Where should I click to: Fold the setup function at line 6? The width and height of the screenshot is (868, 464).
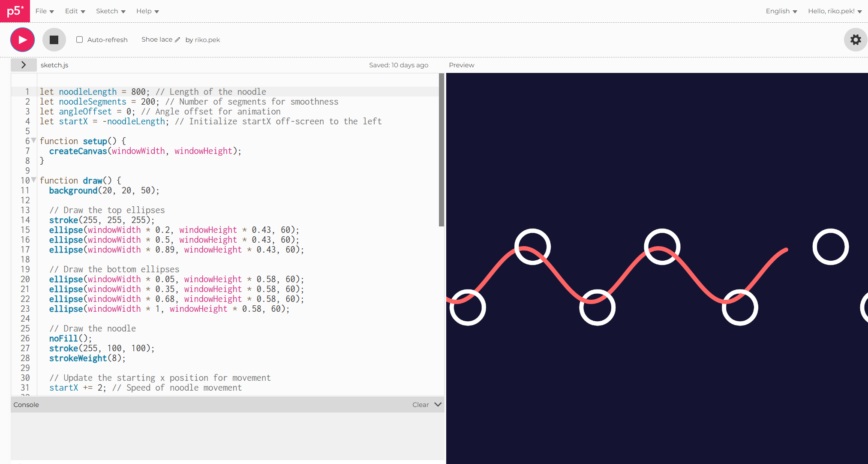[x=34, y=140]
